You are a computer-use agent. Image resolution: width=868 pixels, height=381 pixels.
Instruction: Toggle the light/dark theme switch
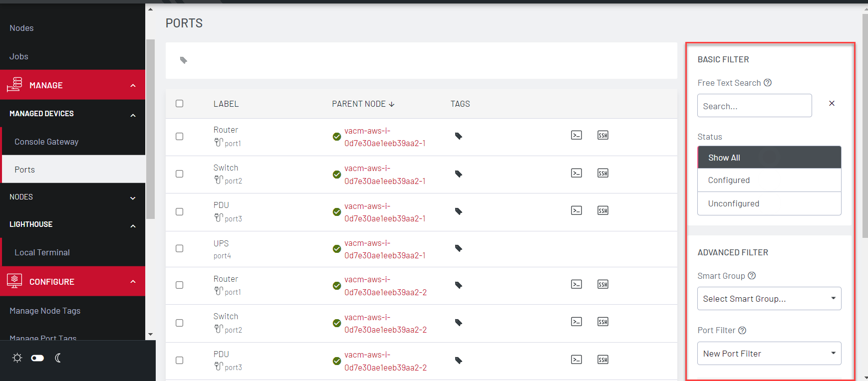[37, 358]
